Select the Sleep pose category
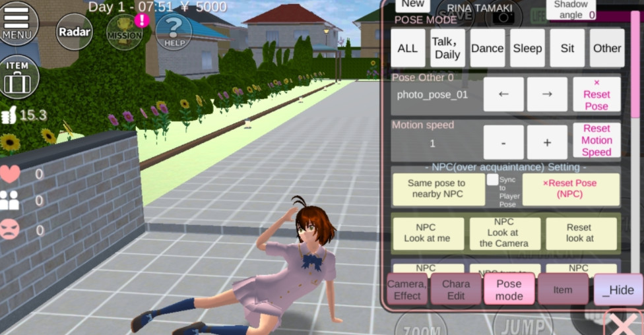The width and height of the screenshot is (644, 335). [527, 48]
